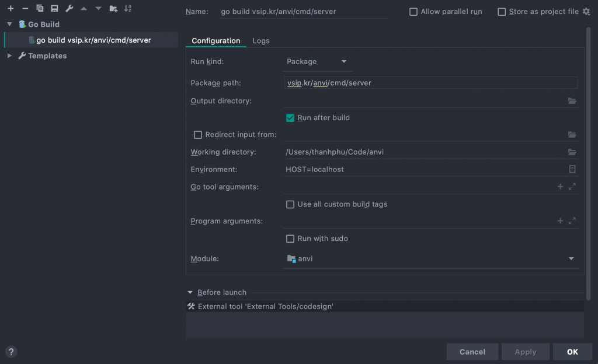Open the Environment variables editor icon
This screenshot has width=598, height=364.
(x=572, y=169)
